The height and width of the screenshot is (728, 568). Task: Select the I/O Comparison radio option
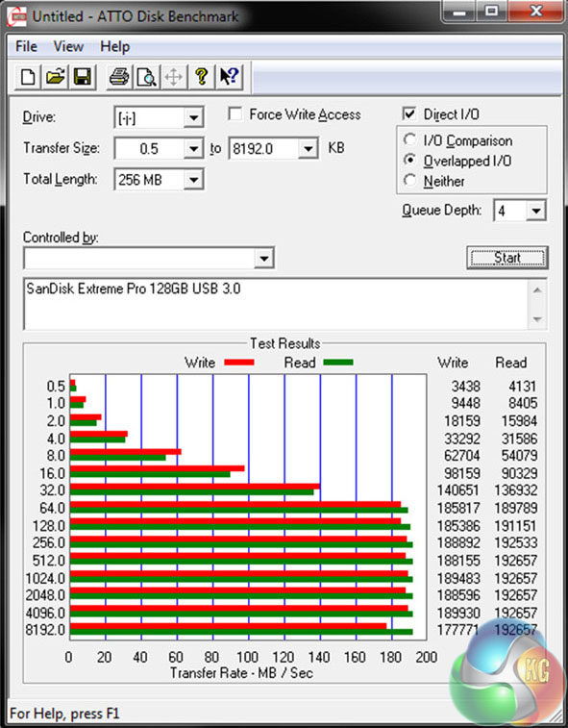coord(409,139)
